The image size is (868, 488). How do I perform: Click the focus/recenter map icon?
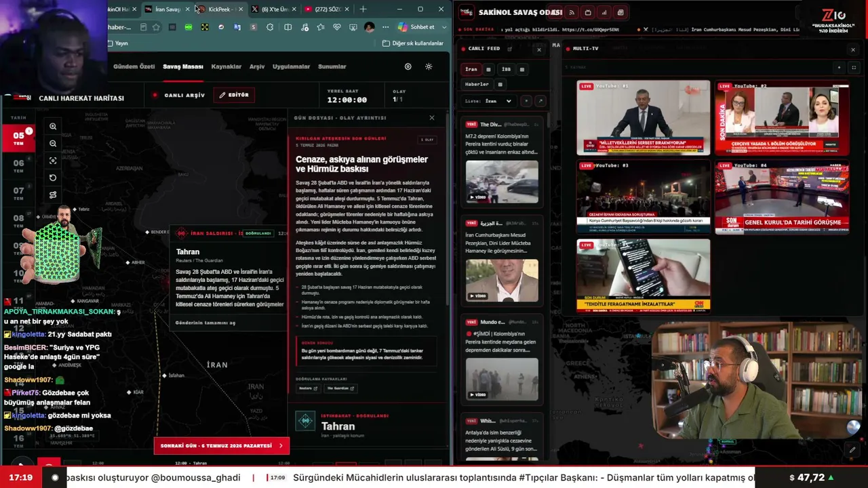tap(53, 161)
